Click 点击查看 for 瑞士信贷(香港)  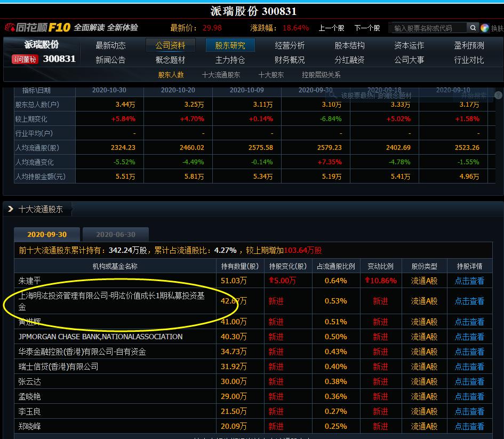[469, 366]
